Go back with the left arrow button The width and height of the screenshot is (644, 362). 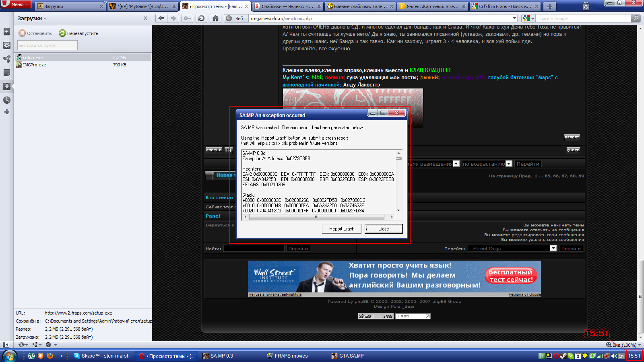click(161, 18)
